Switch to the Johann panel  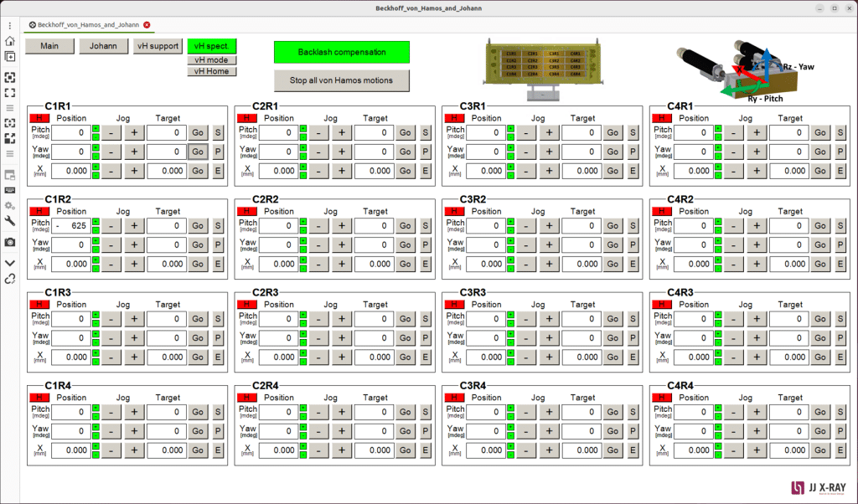[103, 46]
